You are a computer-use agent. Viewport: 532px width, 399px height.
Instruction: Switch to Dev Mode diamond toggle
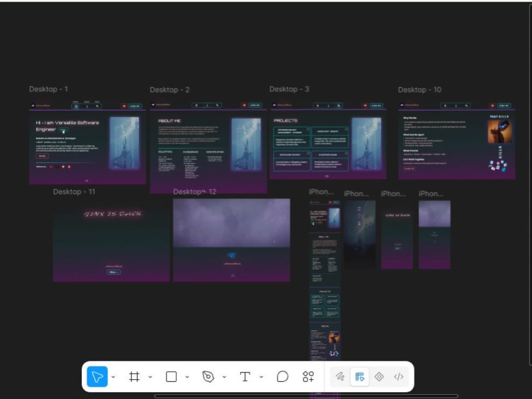(379, 377)
